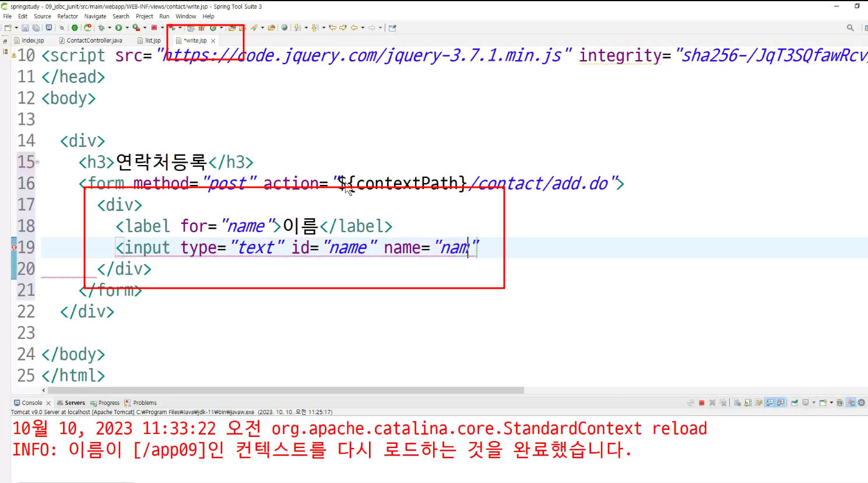
Task: Run the application with green play icon
Action: [x=118, y=27]
